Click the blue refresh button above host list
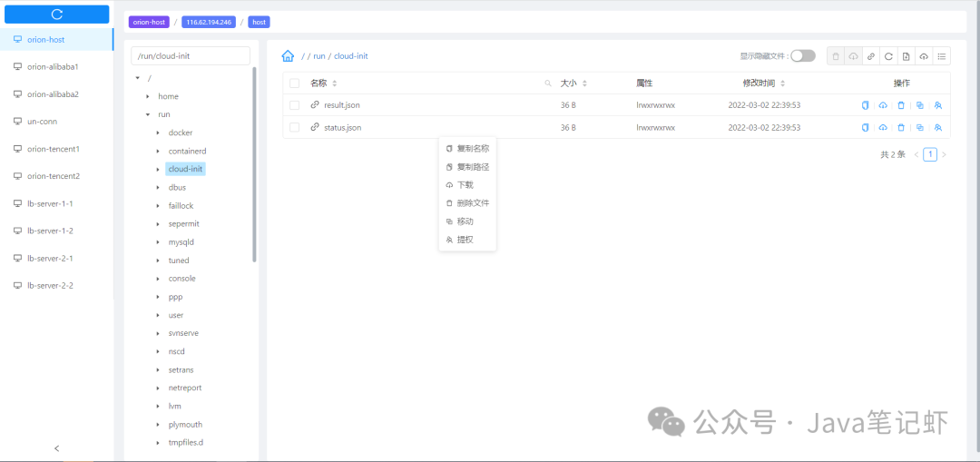The height and width of the screenshot is (462, 980). coord(57,14)
